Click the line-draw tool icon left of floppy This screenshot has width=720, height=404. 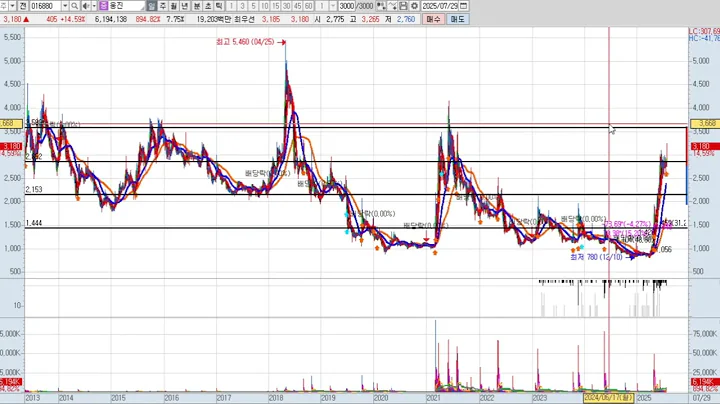(392, 6)
